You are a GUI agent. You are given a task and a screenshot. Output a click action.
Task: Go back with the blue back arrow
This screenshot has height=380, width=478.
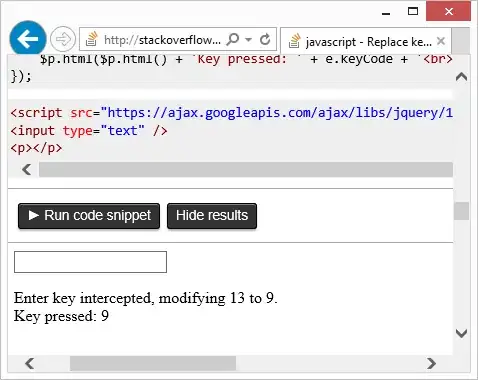[28, 39]
